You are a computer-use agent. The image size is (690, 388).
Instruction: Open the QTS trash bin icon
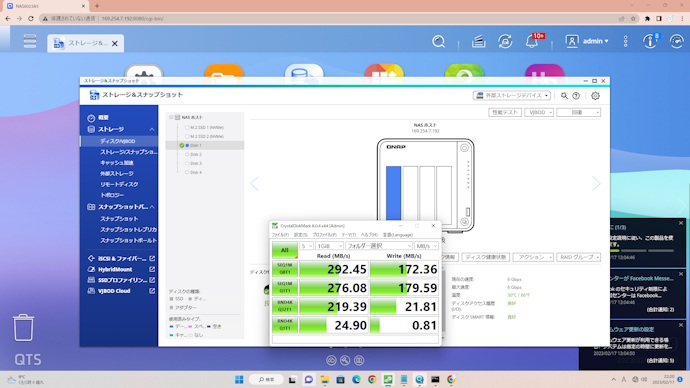click(x=23, y=327)
